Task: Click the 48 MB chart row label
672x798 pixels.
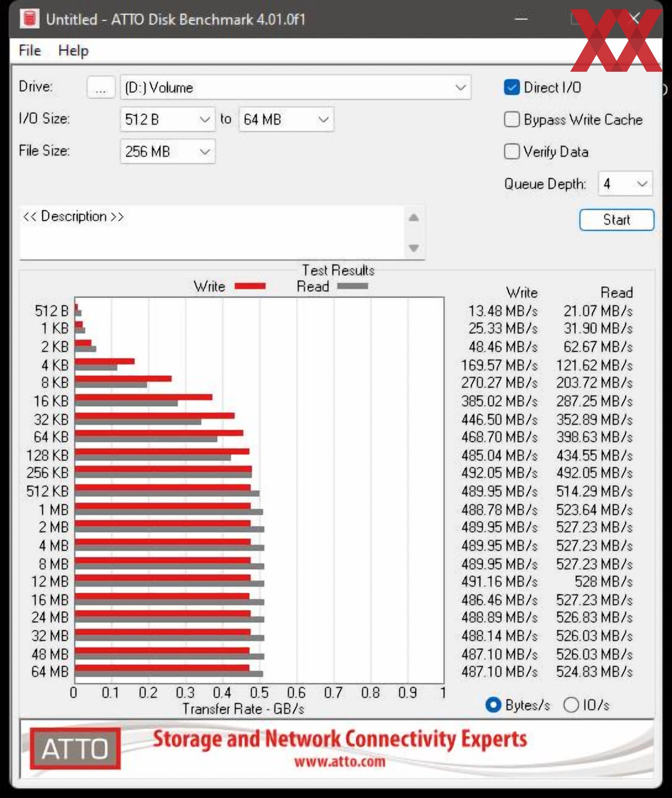Action: pos(50,654)
